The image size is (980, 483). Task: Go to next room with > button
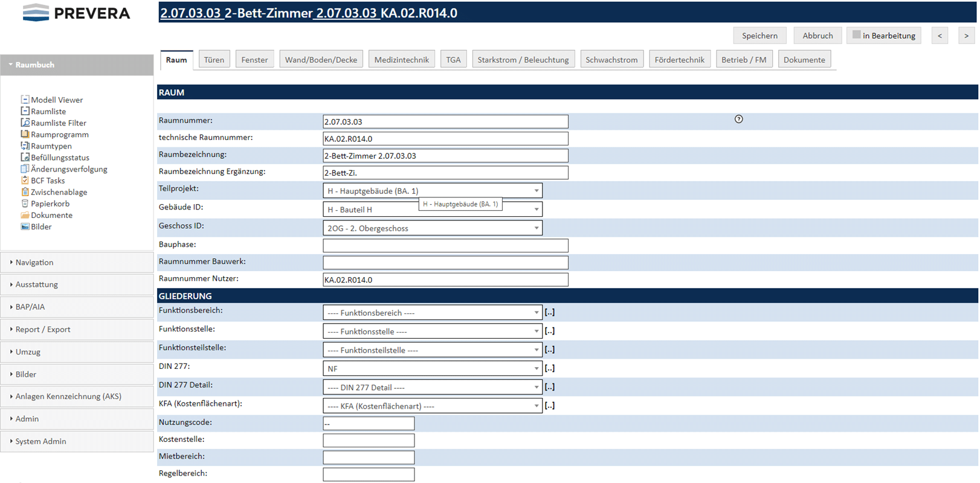[x=966, y=36]
